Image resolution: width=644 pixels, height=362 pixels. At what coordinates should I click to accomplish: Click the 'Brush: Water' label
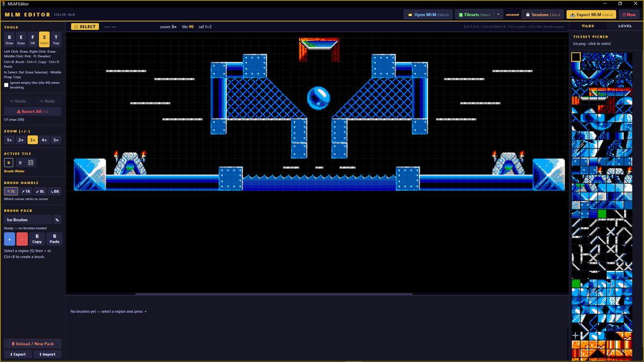coord(14,171)
